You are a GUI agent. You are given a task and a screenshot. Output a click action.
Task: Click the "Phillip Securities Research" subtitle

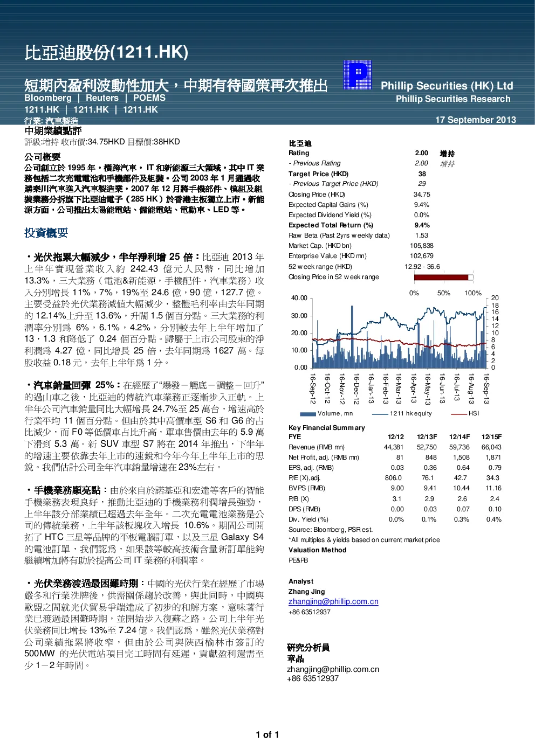point(453,99)
